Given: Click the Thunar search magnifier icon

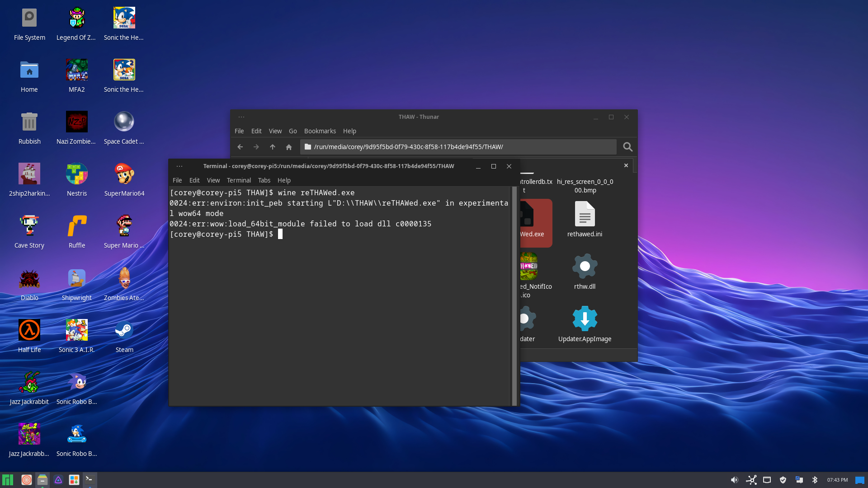Looking at the screenshot, I should tap(627, 147).
